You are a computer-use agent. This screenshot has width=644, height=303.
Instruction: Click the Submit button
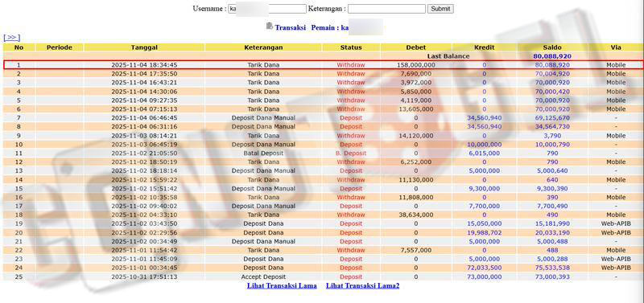(x=440, y=9)
